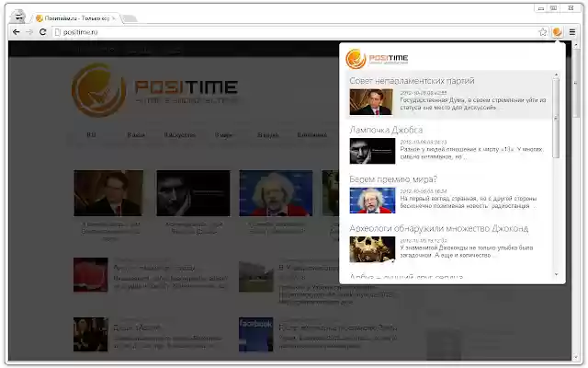Click the Positime extension icon in toolbar
Viewport: 588px width, 368px height.
pos(558,32)
